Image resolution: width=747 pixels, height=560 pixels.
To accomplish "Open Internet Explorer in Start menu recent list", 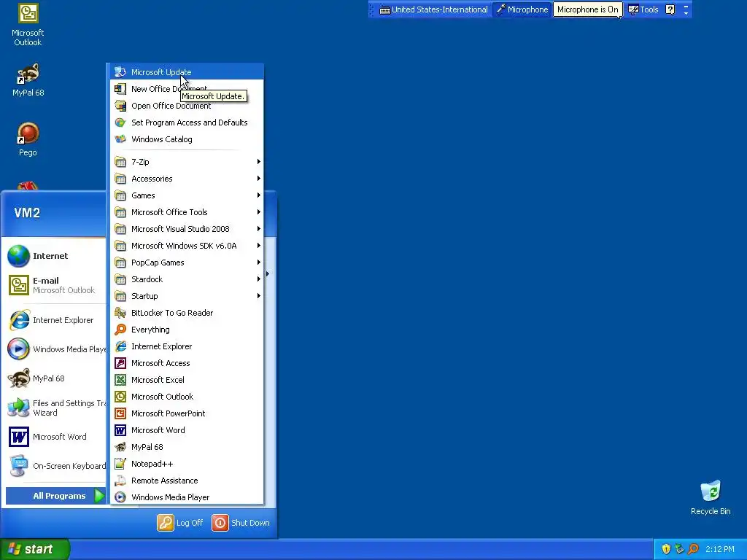I will [x=55, y=320].
